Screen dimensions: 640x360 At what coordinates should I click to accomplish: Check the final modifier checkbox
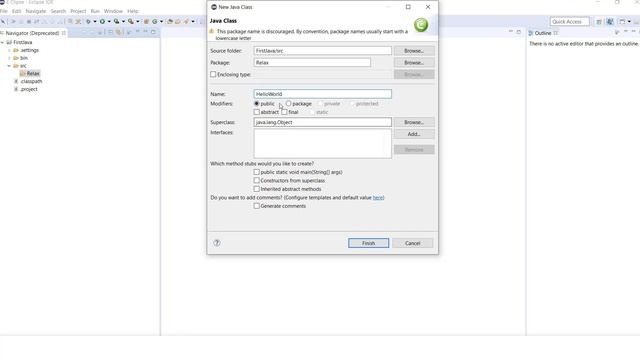coord(284,112)
